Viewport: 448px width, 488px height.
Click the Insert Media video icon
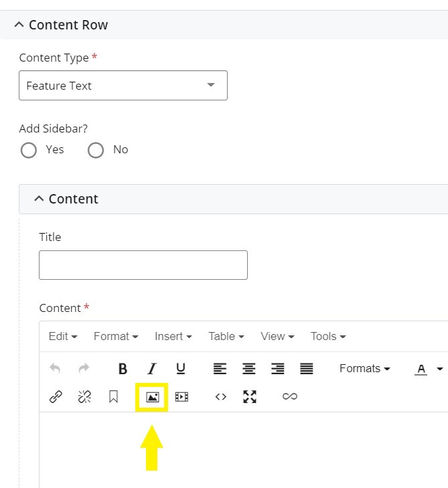coord(181,397)
